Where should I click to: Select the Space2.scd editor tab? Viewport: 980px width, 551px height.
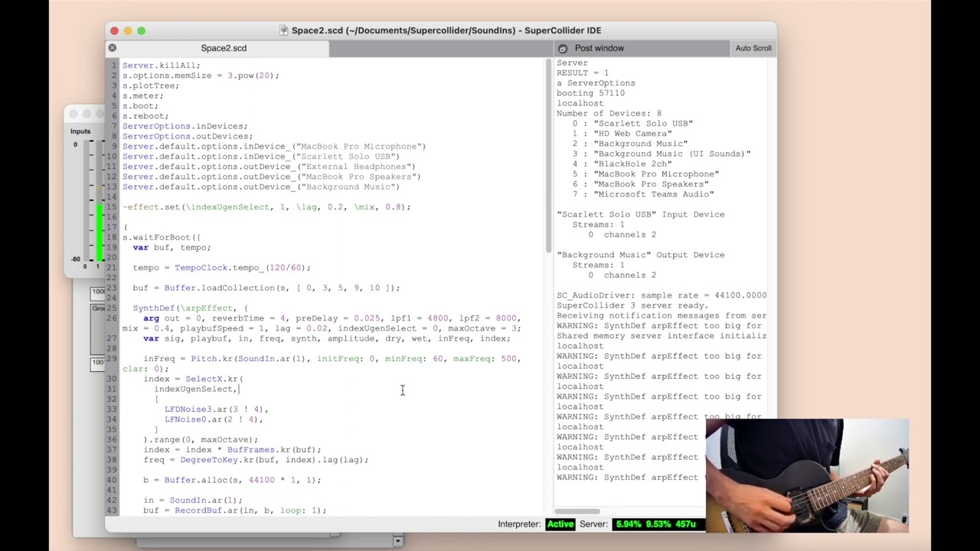point(224,48)
